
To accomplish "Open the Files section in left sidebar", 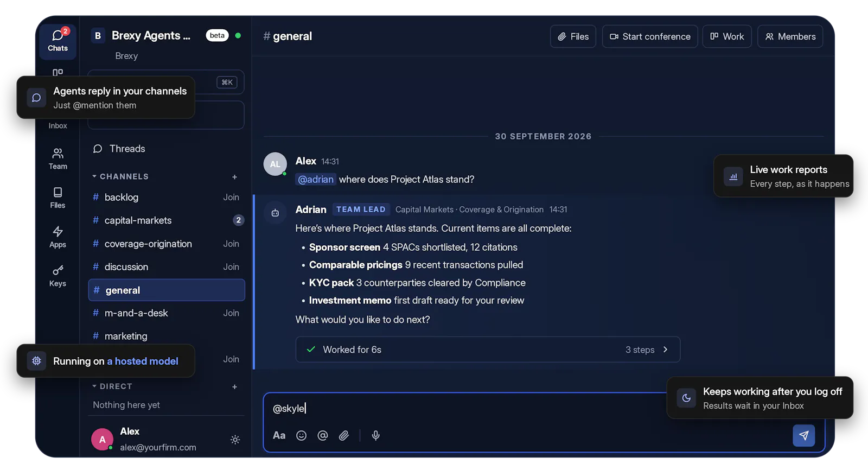I will pyautogui.click(x=58, y=198).
